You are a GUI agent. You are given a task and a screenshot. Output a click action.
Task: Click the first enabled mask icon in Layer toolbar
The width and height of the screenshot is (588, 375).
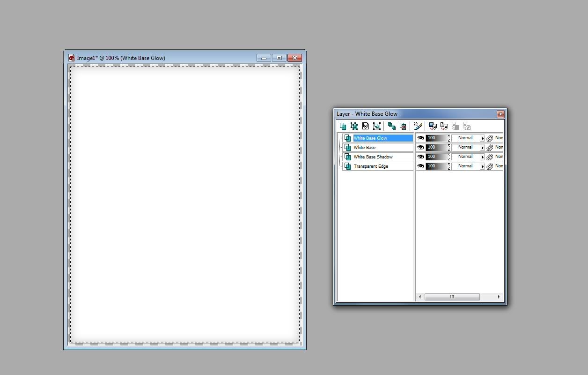pos(433,126)
